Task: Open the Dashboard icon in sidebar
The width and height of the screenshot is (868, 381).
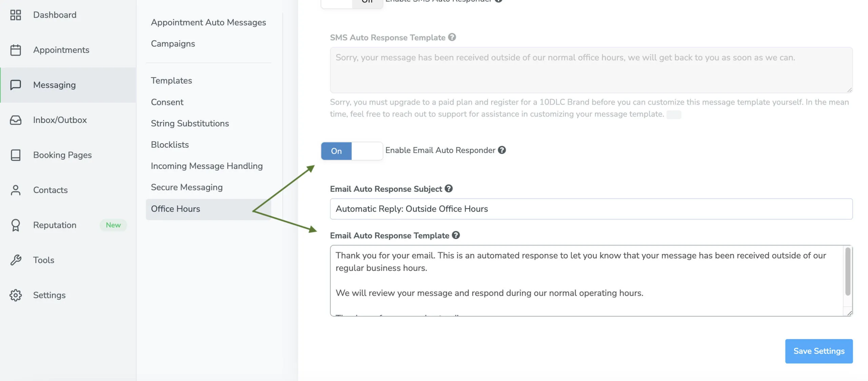Action: 16,15
